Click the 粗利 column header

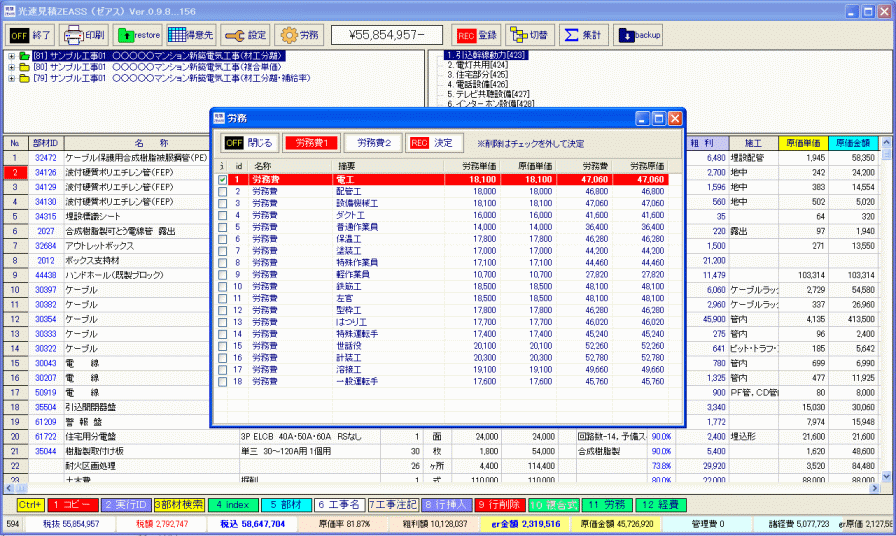click(x=707, y=143)
